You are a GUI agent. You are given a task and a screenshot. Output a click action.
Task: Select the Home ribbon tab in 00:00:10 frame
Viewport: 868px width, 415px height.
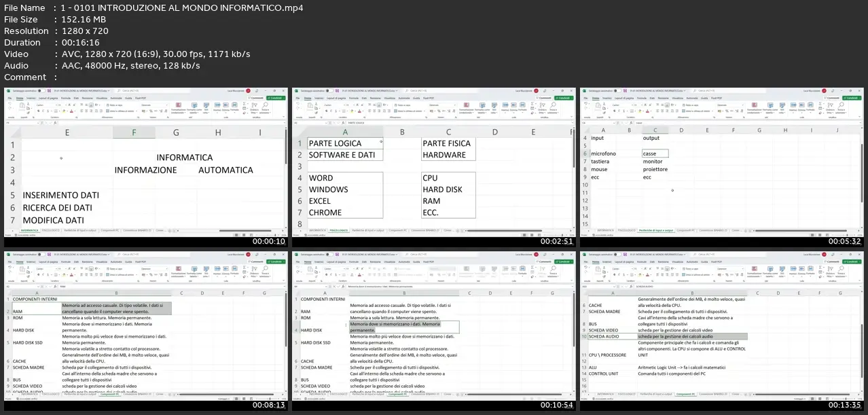[20, 98]
